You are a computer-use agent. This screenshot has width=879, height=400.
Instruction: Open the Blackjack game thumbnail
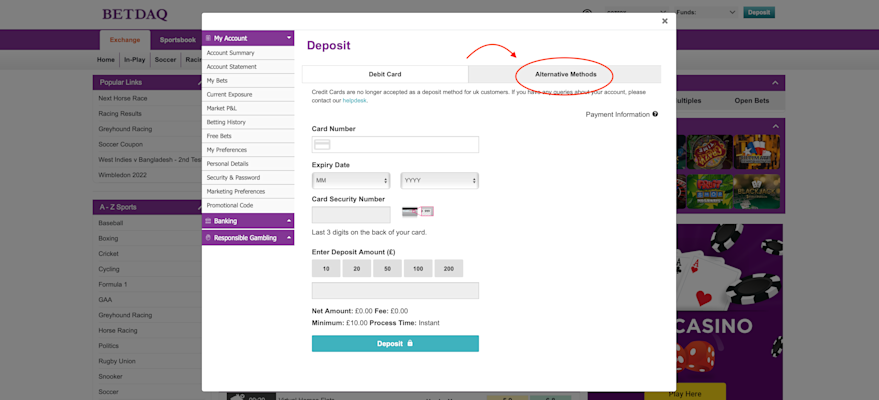756,192
